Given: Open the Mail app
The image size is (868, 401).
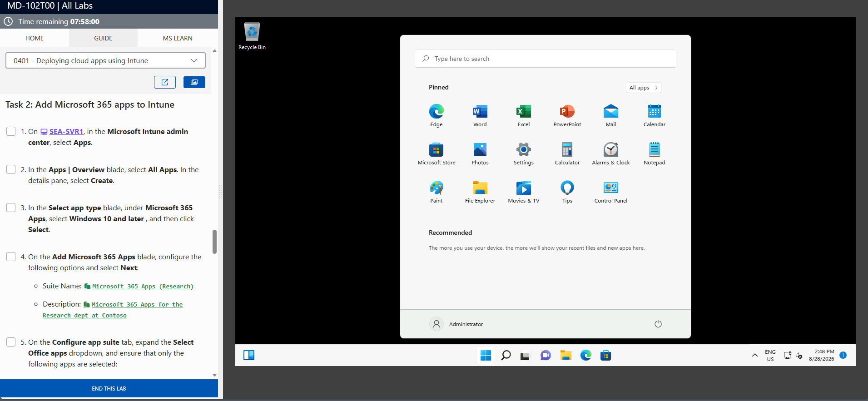Looking at the screenshot, I should [x=610, y=115].
